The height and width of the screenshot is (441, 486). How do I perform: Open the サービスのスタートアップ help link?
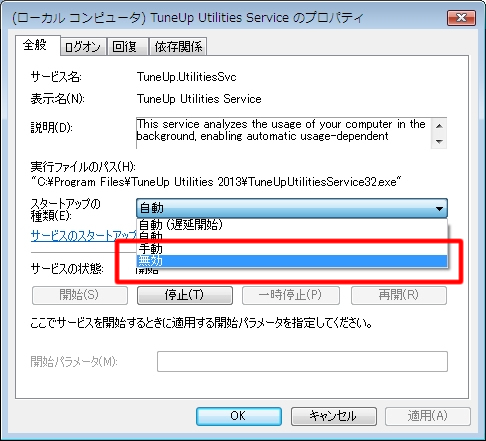click(x=83, y=236)
